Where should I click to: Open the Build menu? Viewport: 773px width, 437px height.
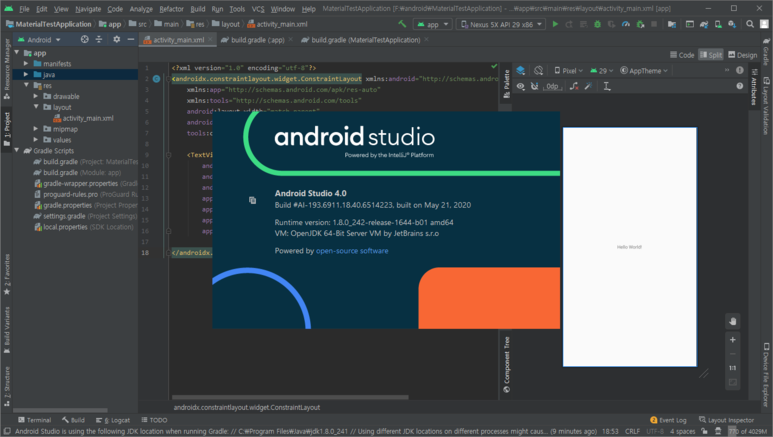[197, 8]
